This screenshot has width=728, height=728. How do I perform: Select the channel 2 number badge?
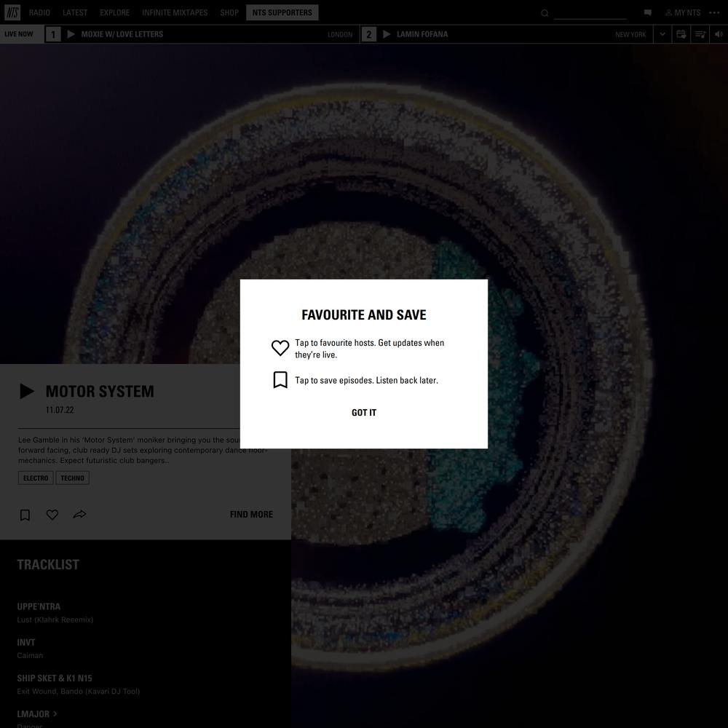(x=368, y=34)
